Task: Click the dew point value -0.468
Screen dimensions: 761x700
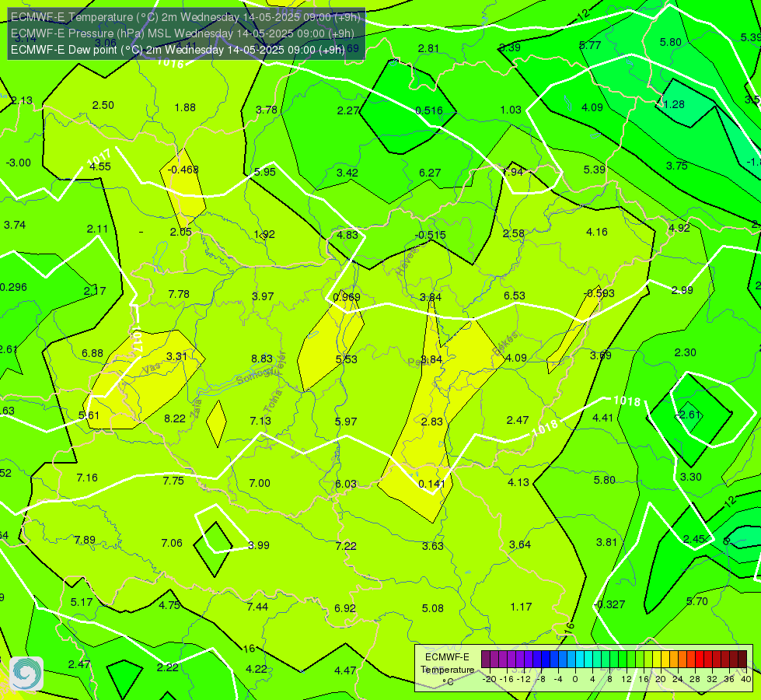Action: pos(183,170)
